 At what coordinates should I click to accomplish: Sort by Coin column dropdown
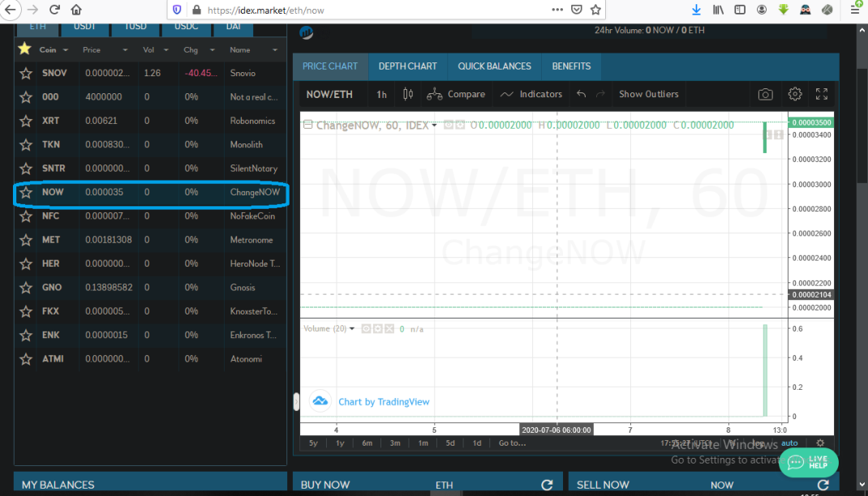[66, 49]
